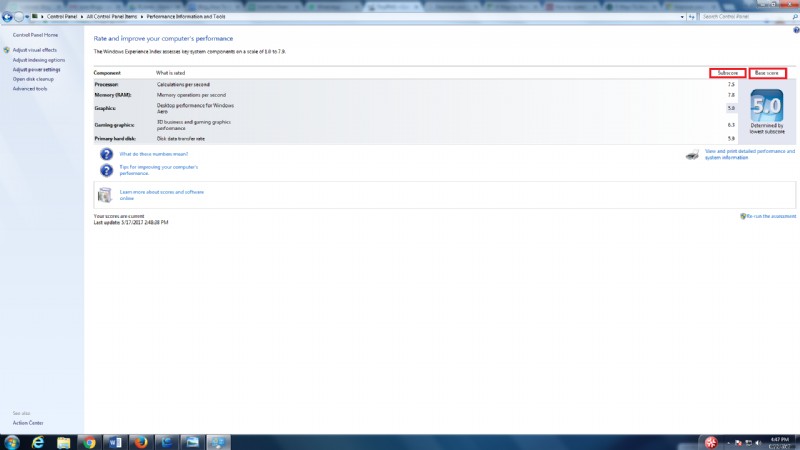Click printer icon beside View and print link
This screenshot has height=450, width=800.
(692, 155)
